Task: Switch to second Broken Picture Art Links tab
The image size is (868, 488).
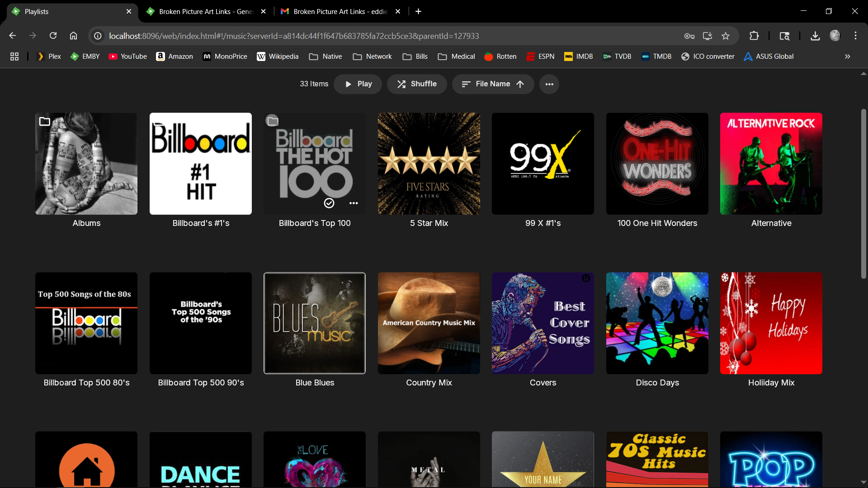Action: point(206,11)
